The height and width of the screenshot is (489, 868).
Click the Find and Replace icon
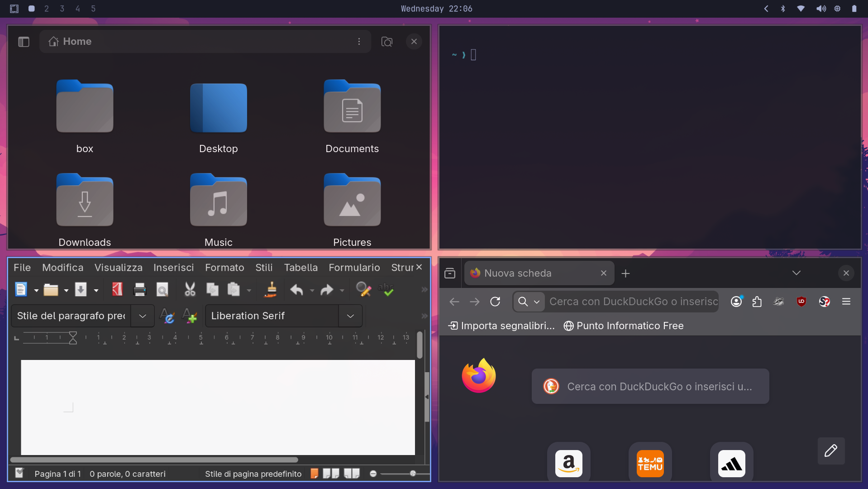click(x=363, y=289)
